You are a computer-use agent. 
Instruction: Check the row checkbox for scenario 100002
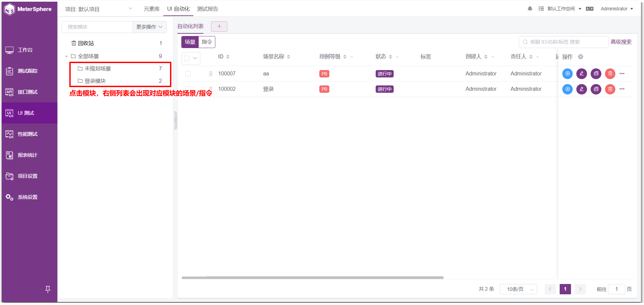pyautogui.click(x=188, y=89)
